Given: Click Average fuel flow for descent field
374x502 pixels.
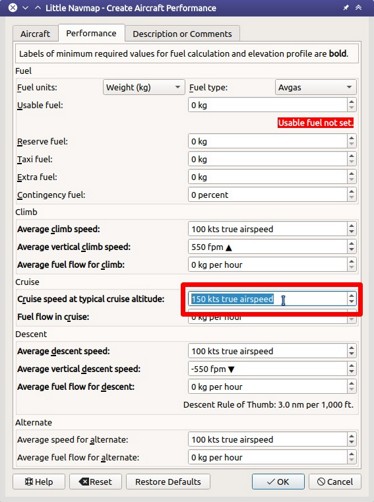Looking at the screenshot, I should pyautogui.click(x=268, y=387).
